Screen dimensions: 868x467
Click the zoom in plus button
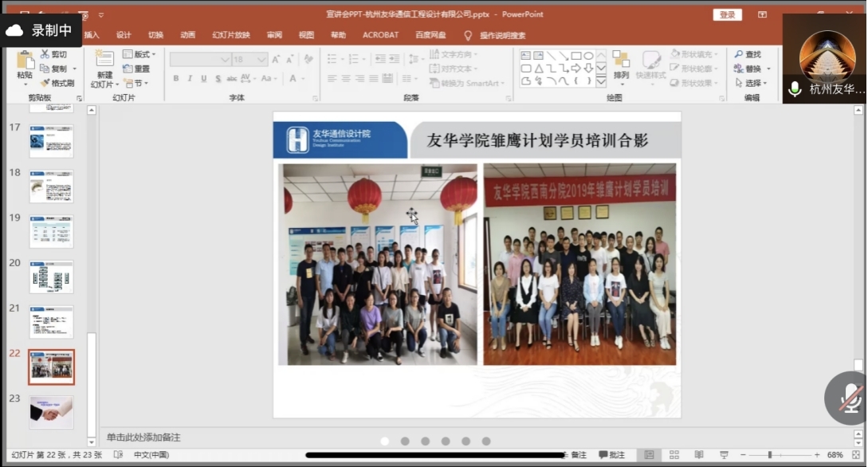pos(817,455)
